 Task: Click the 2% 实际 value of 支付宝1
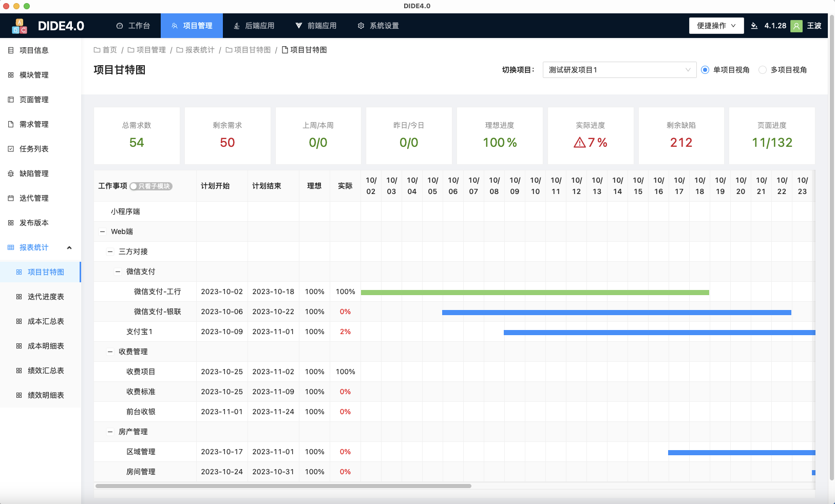pos(345,332)
